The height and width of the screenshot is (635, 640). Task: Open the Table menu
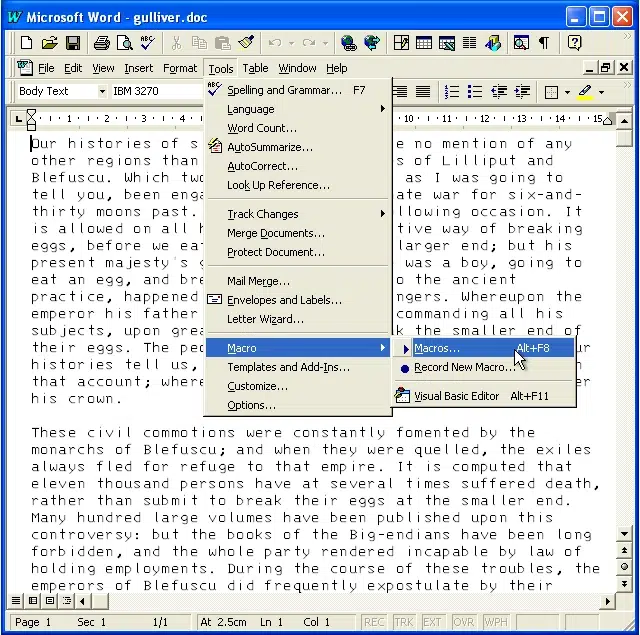(255, 68)
